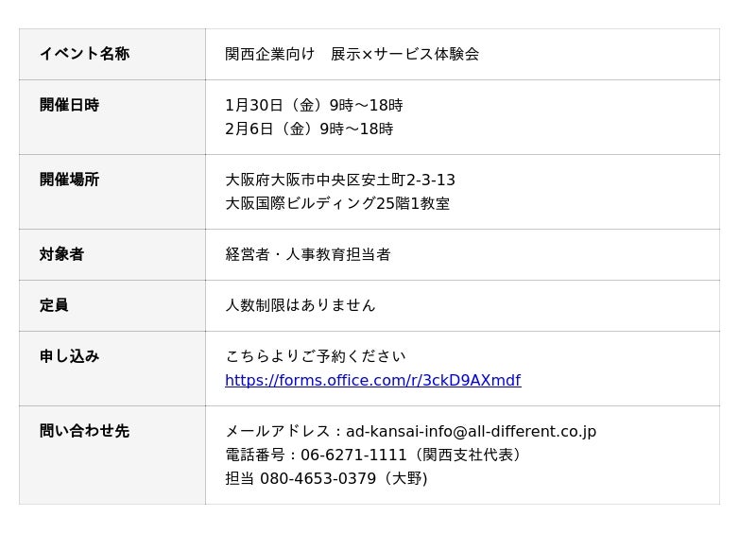Click the 問い合わせ先 row label
The image size is (756, 533).
[84, 431]
